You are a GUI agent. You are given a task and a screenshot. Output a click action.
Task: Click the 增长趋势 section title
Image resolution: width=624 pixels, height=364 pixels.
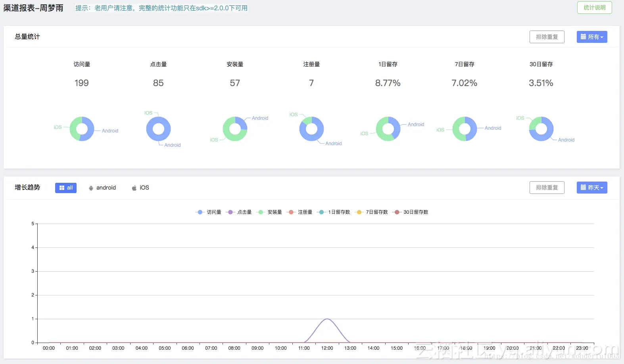27,187
